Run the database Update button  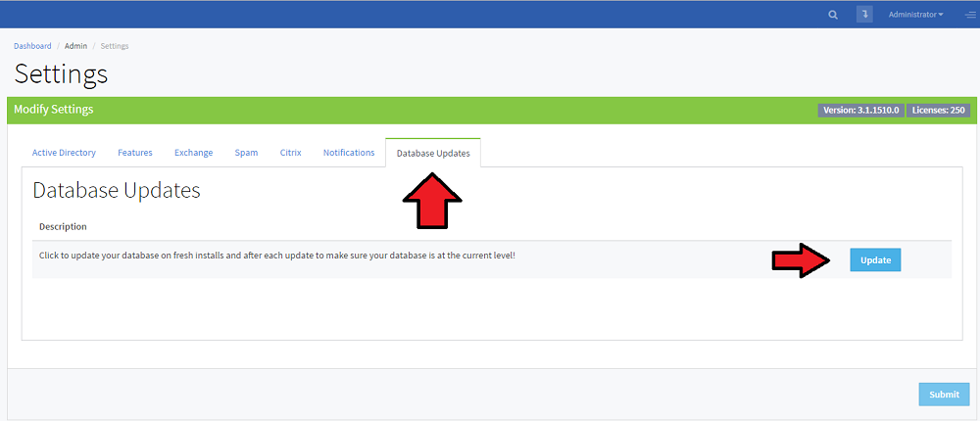[875, 259]
